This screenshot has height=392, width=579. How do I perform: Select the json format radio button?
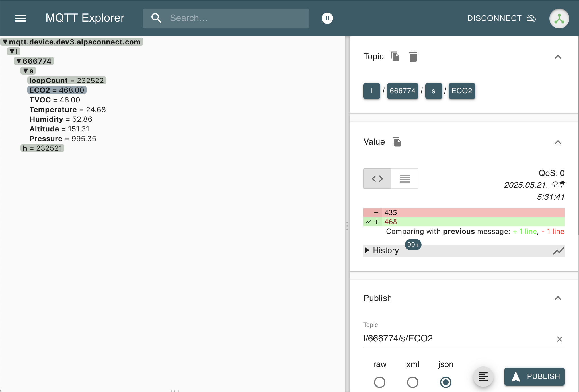(x=445, y=382)
